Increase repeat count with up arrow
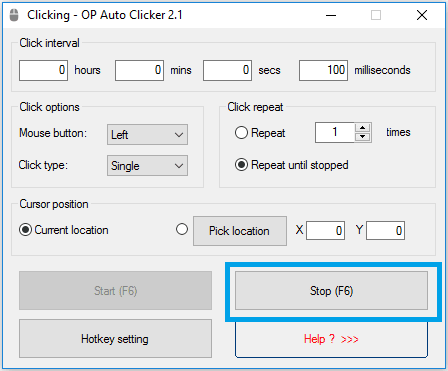The image size is (448, 371). pos(363,128)
